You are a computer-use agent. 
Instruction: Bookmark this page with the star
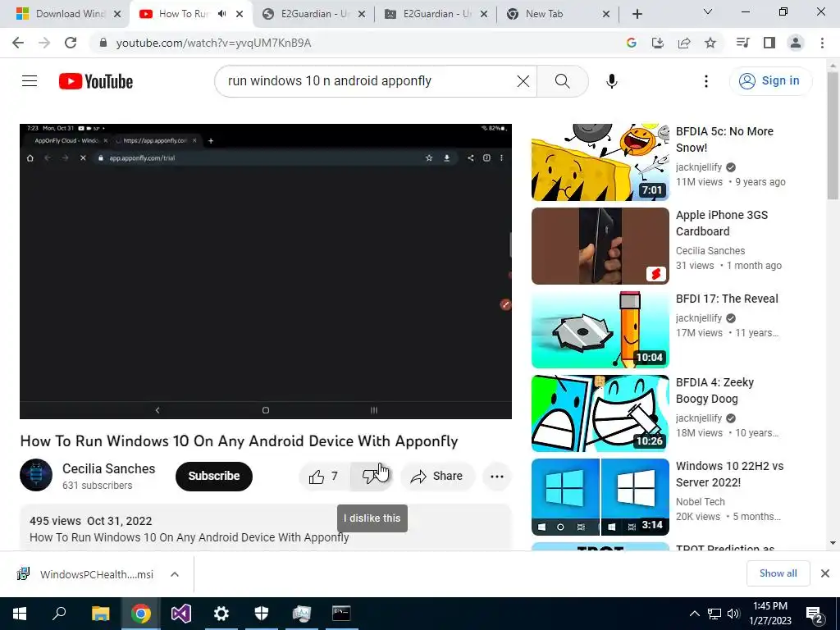coord(710,43)
